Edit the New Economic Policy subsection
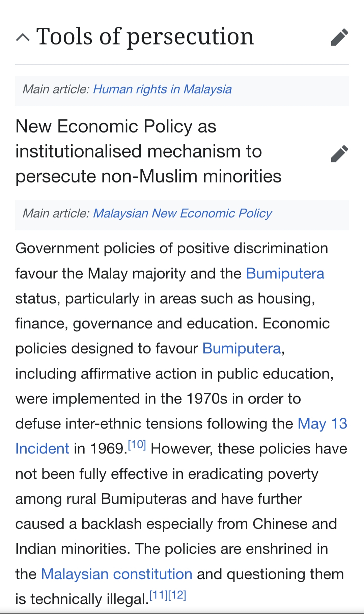 coord(339,154)
